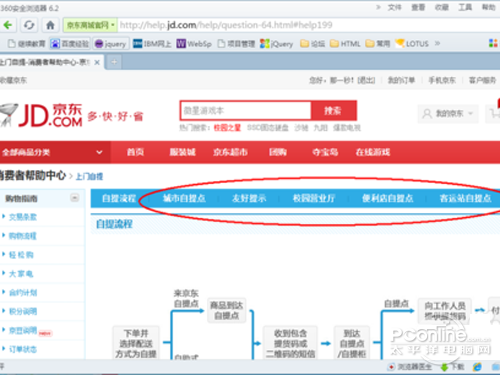Open the order status sidebar link

[23, 349]
